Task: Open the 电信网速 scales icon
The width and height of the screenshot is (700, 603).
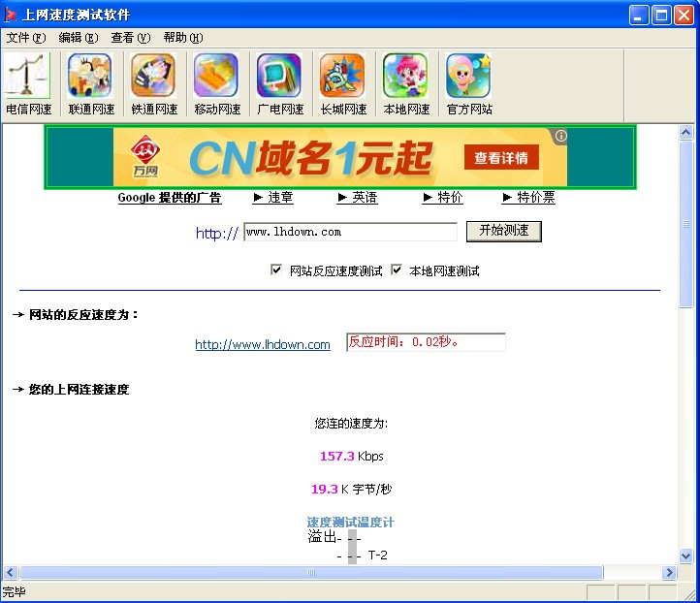Action: [28, 84]
